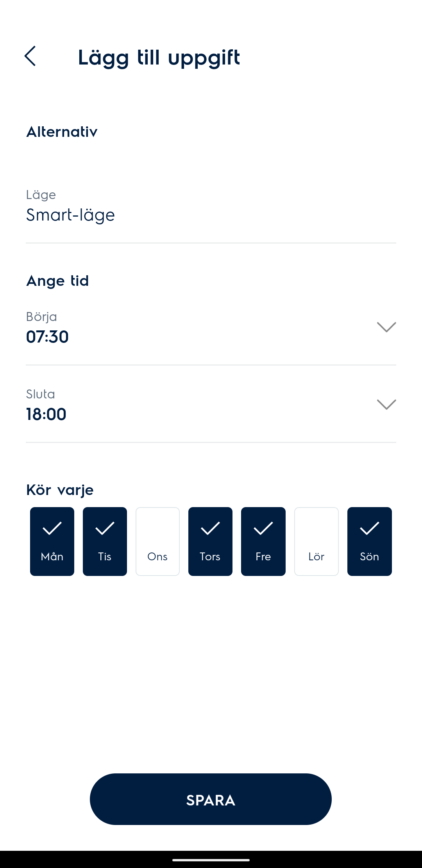Enable the Ons day box

pos(157,541)
